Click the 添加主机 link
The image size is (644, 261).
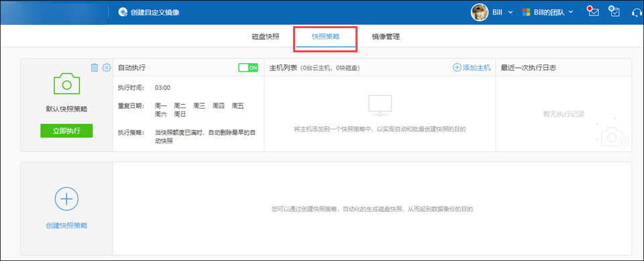[x=472, y=68]
